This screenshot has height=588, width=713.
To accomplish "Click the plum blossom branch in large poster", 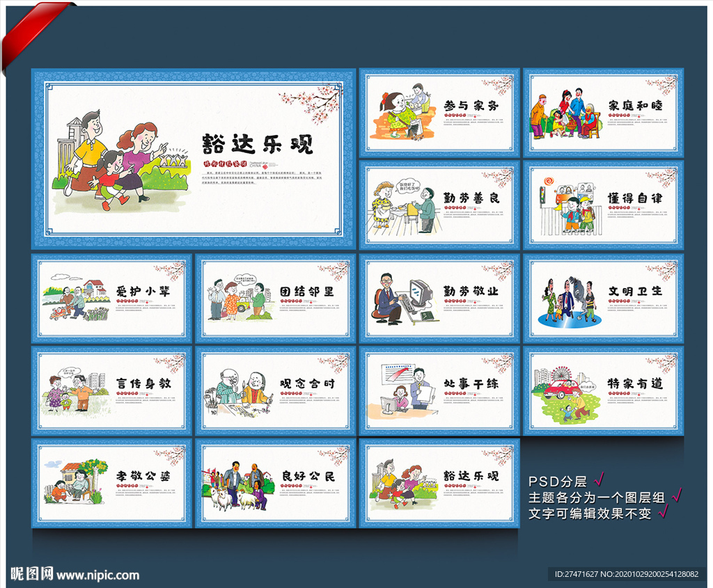I will pyautogui.click(x=311, y=104).
